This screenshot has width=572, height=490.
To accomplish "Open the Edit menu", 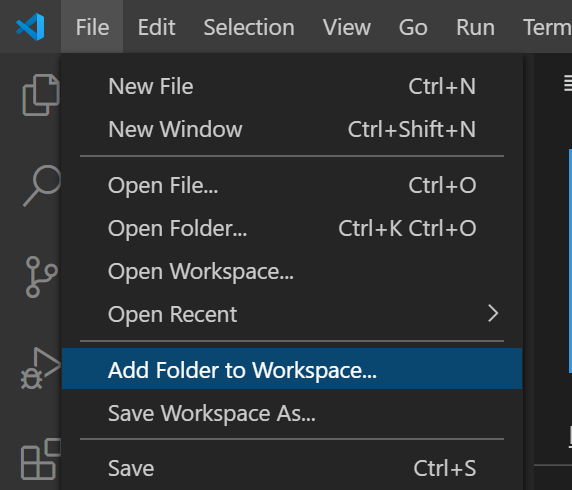I will [156, 27].
